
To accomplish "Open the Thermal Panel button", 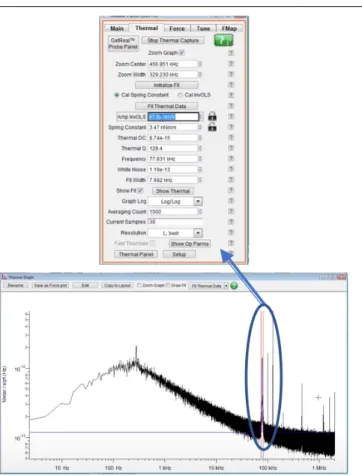I will point(136,254).
